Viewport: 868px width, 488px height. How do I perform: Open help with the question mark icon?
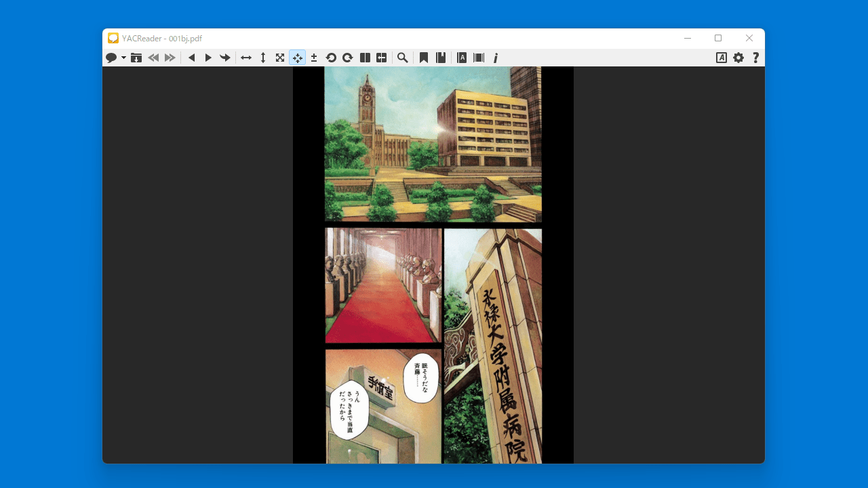pos(755,58)
